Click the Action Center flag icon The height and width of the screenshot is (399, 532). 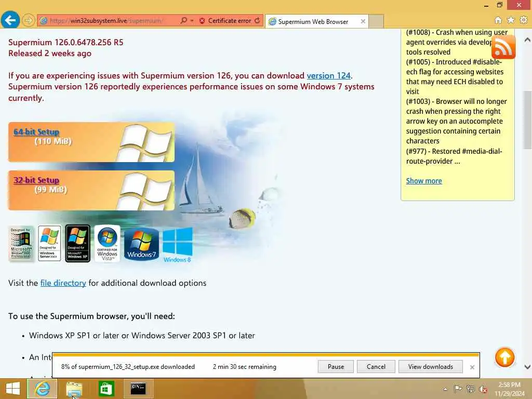[458, 389]
